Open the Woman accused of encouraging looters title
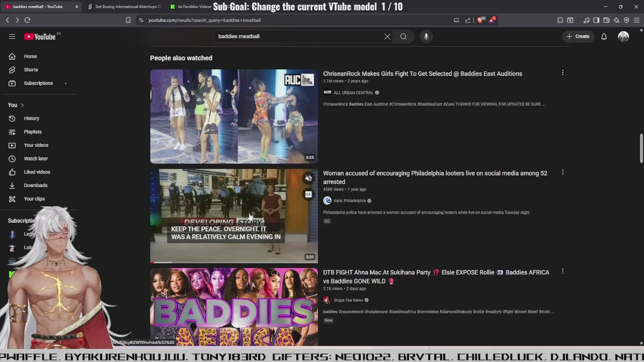 [435, 177]
